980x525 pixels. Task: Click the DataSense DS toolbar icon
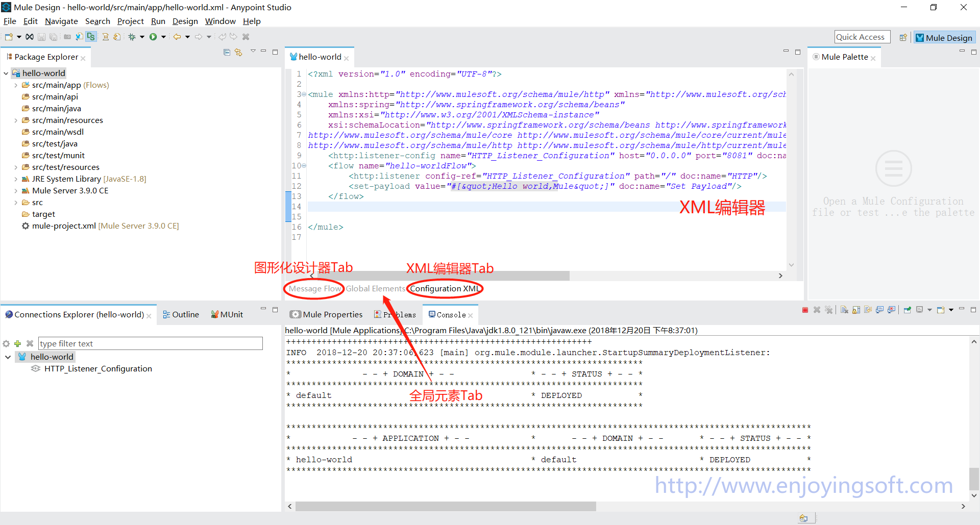91,37
